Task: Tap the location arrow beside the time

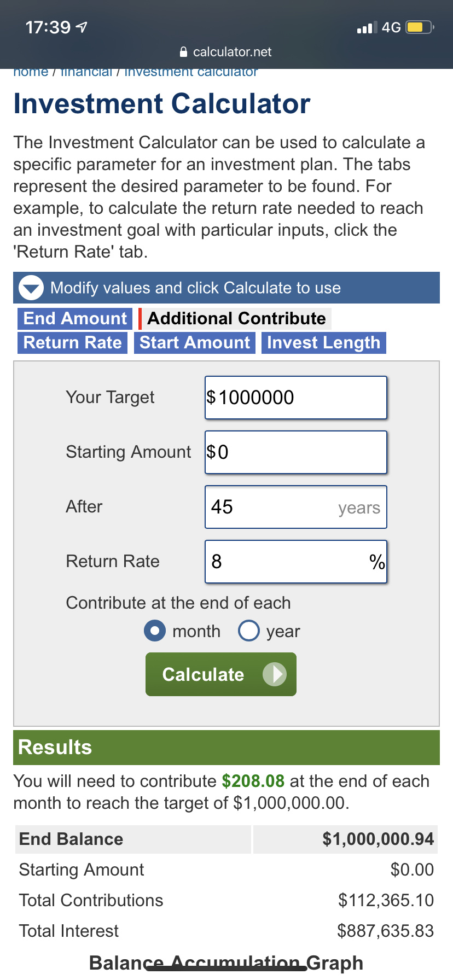Action: pos(82,27)
